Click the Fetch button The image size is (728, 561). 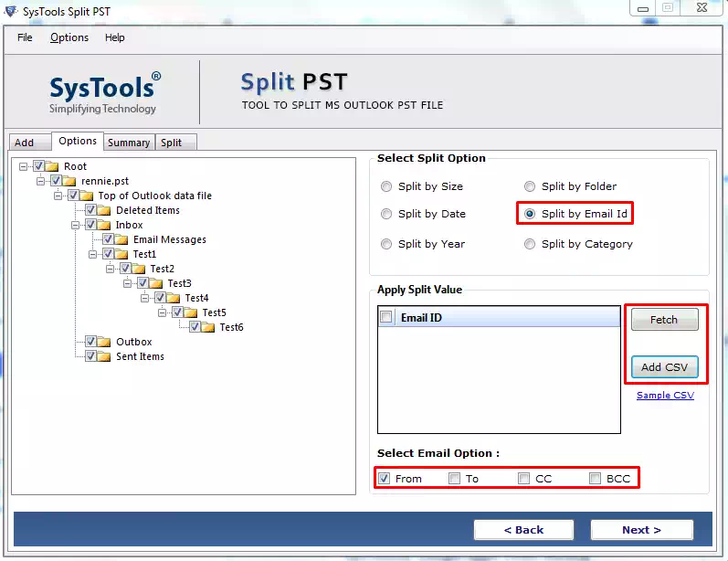pyautogui.click(x=664, y=320)
